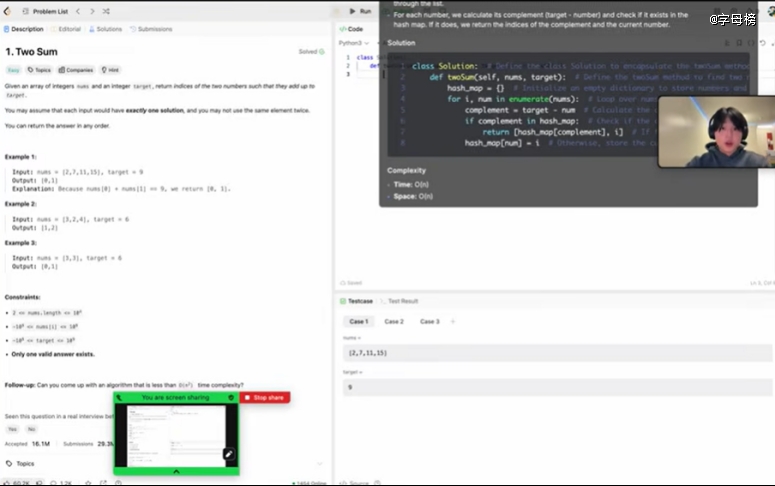Click the shared screen thumbnail preview
The width and height of the screenshot is (775, 486).
tap(176, 436)
